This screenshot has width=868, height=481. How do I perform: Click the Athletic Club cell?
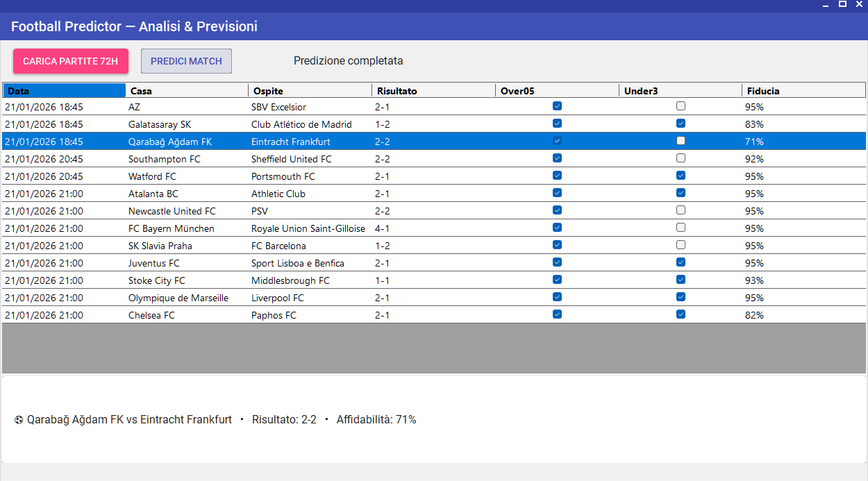[x=310, y=194]
